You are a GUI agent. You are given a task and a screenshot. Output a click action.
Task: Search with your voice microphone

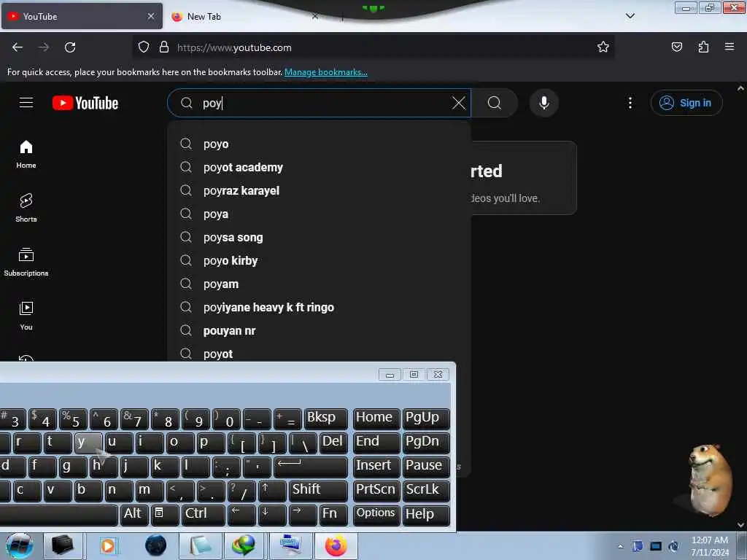point(543,103)
